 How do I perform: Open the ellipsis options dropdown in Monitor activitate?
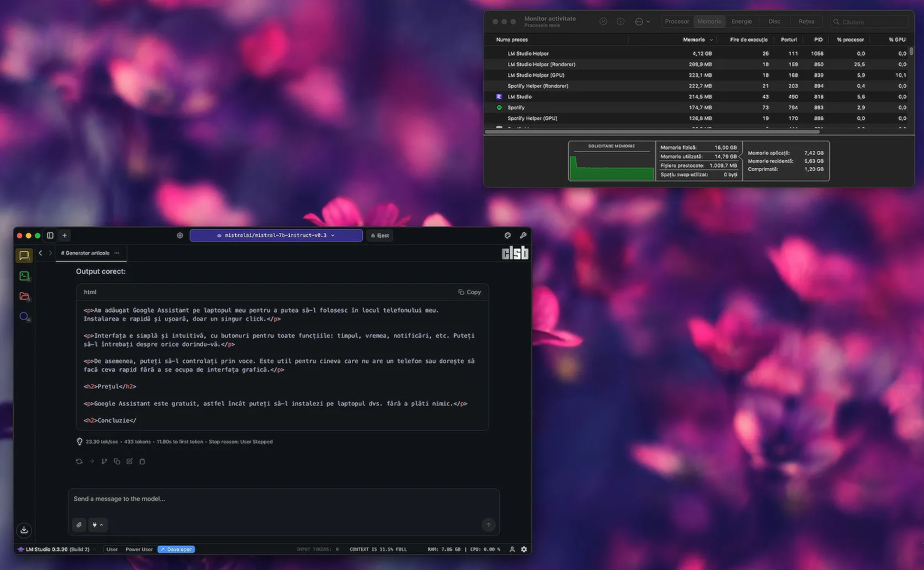click(x=642, y=21)
